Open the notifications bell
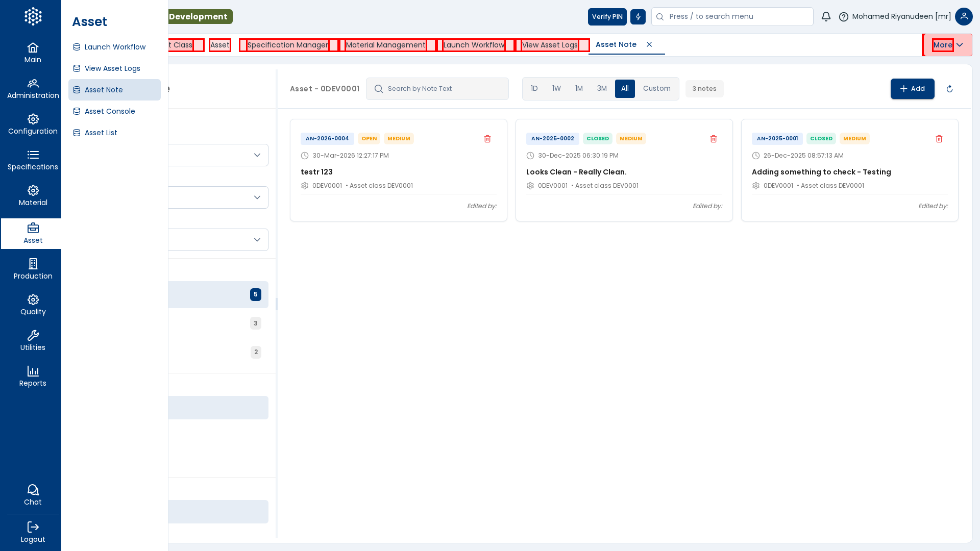980x551 pixels. click(x=826, y=16)
